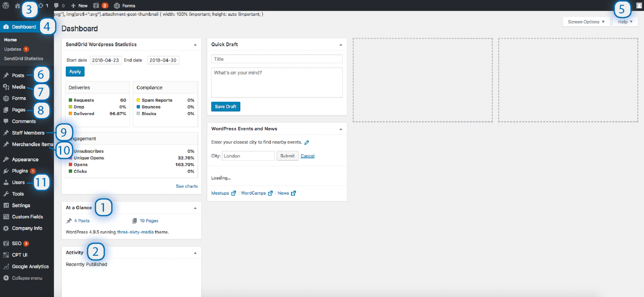Submit the city for nearby events

[287, 156]
